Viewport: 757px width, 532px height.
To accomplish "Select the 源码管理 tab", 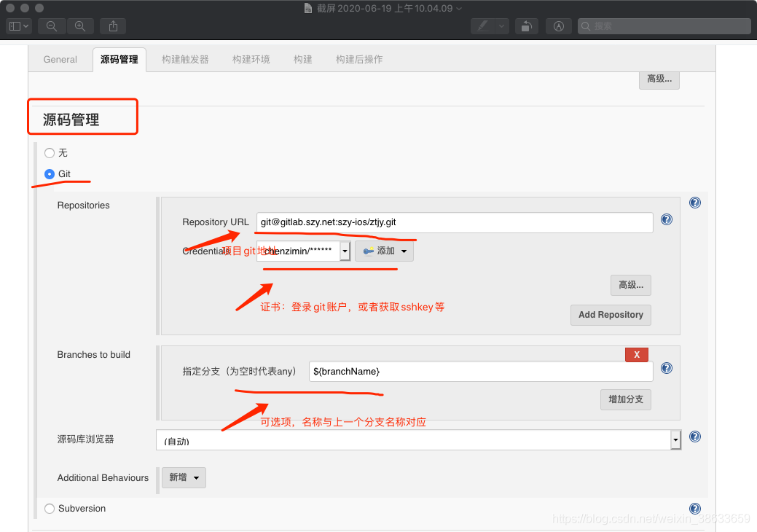I will tap(119, 59).
